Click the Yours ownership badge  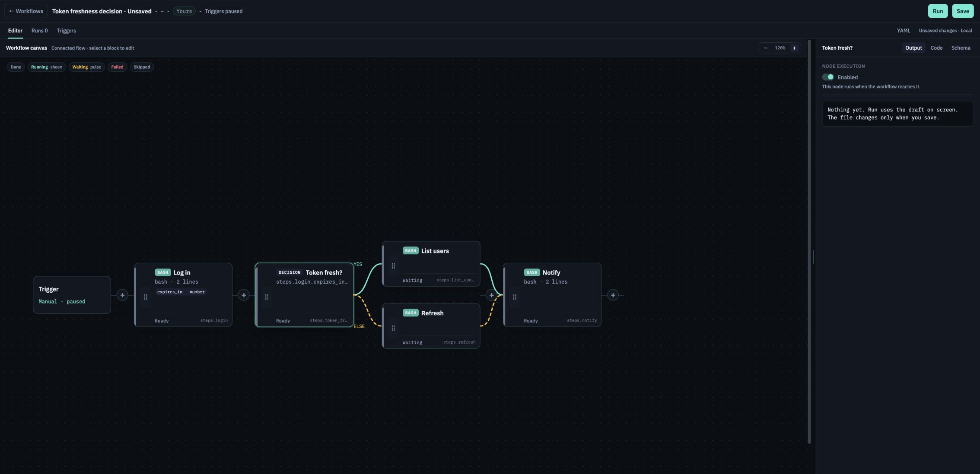[184, 11]
